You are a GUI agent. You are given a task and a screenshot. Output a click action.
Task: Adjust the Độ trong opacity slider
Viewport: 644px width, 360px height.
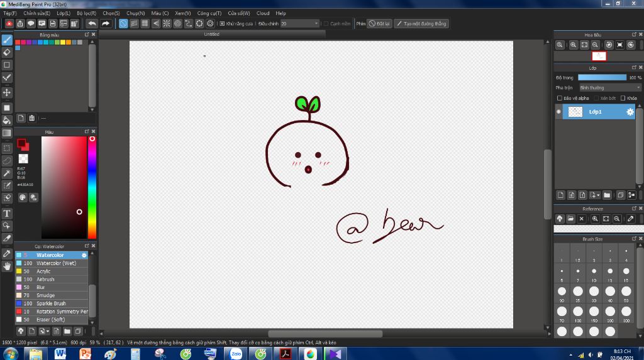(x=602, y=77)
